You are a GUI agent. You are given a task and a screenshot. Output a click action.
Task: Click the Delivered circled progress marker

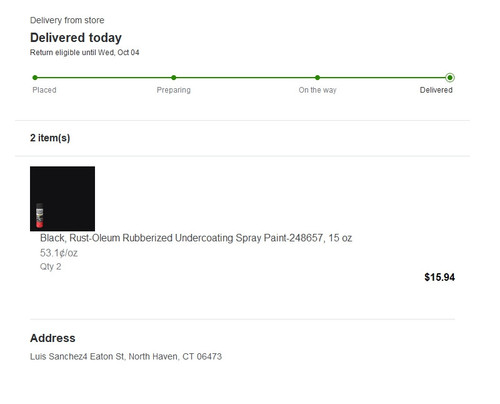(x=450, y=78)
